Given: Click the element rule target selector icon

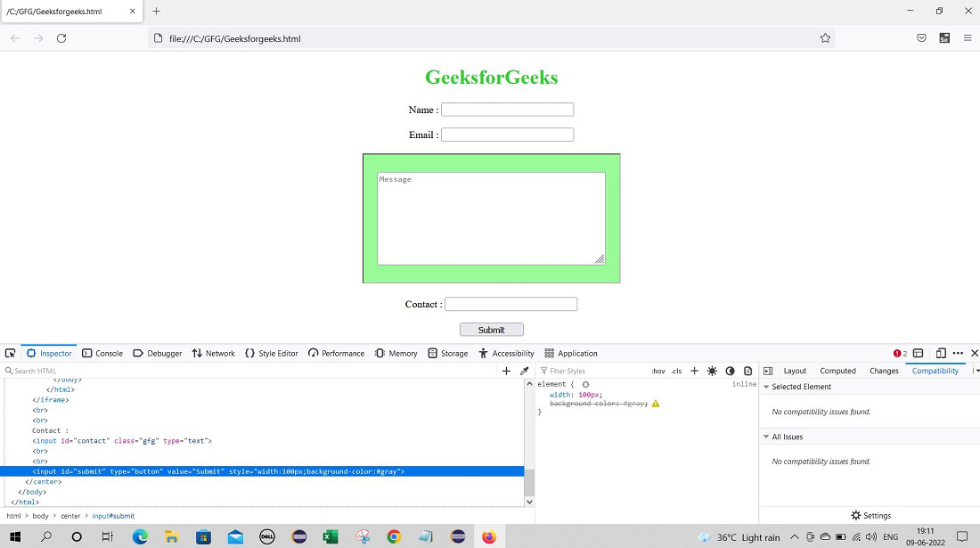Looking at the screenshot, I should (x=585, y=385).
